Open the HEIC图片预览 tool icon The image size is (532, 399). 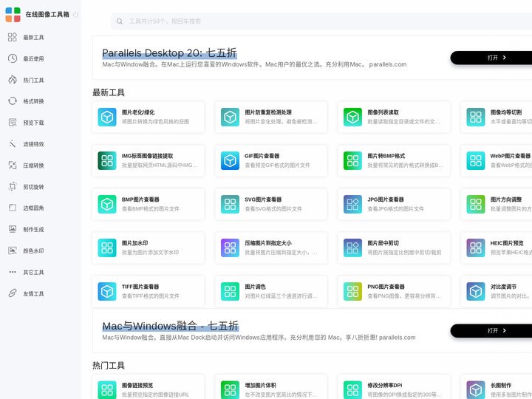point(476,248)
